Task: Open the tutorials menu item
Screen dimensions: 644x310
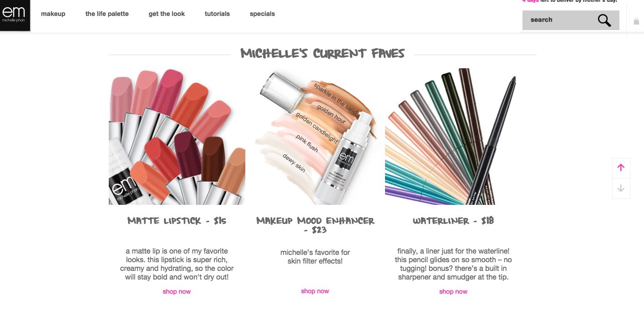Action: [x=217, y=14]
